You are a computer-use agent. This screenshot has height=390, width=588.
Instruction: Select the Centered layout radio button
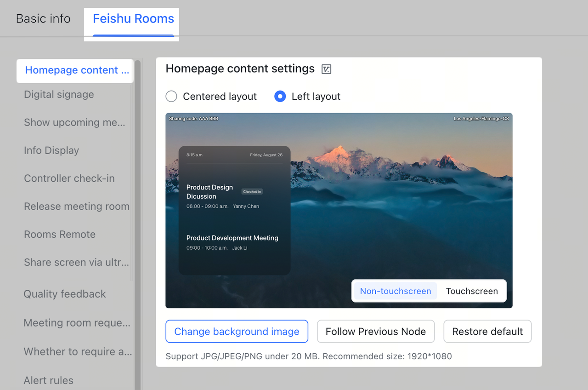(171, 97)
